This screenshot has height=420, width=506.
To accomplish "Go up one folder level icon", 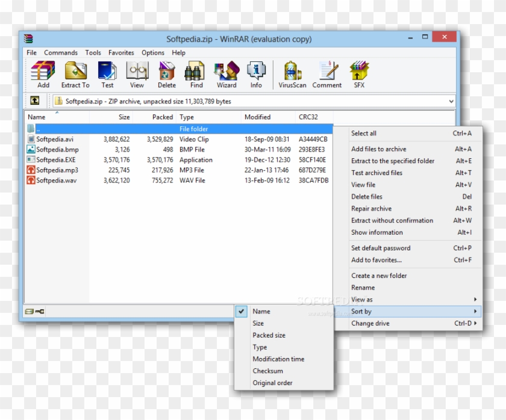I will point(35,101).
